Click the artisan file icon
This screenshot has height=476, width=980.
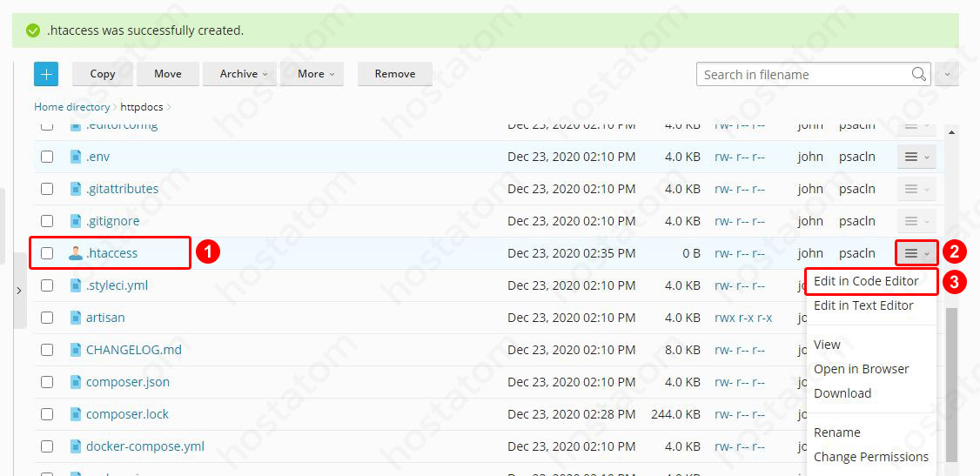[x=76, y=318]
